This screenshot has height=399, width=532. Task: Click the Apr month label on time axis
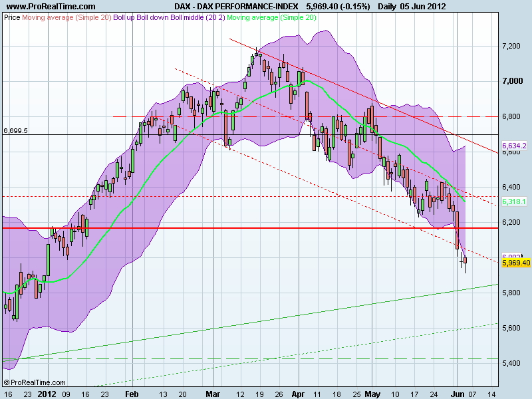pyautogui.click(x=298, y=394)
